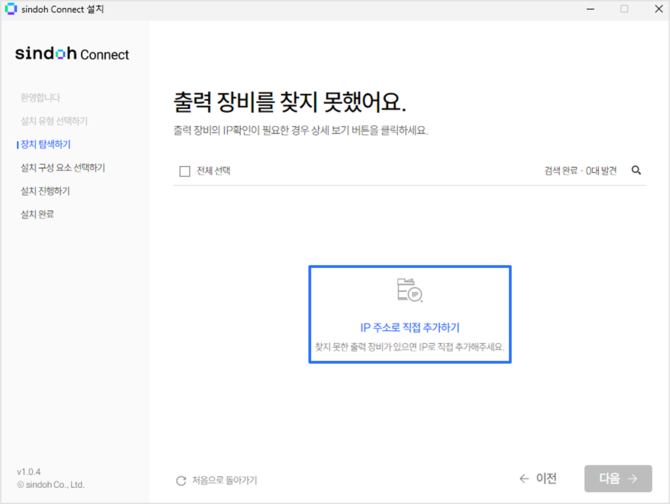Click the heading 출력 장비를 찾지 못했어요.
The image size is (670, 504).
pos(290,103)
